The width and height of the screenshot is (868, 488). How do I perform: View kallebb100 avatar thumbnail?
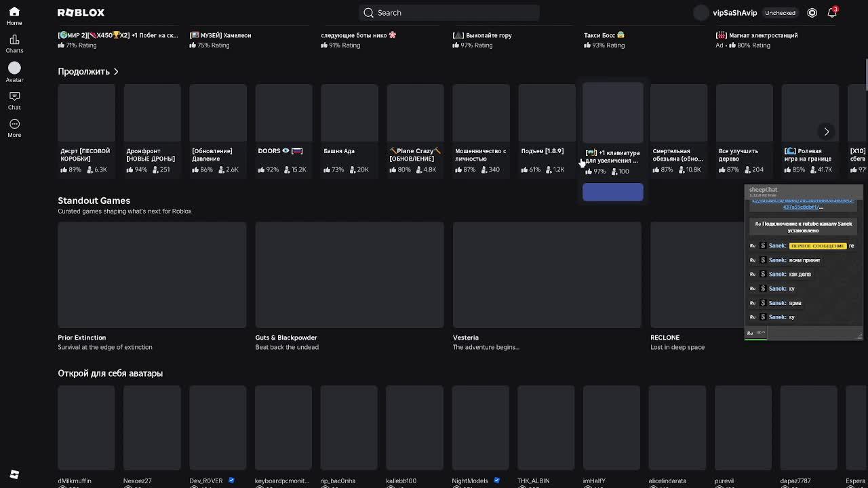414,428
